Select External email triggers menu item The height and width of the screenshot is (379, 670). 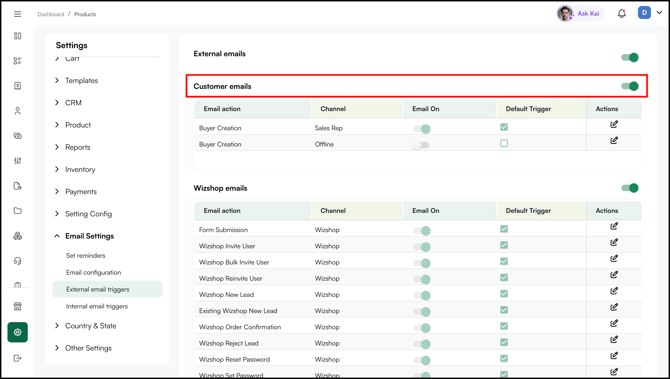tap(107, 289)
